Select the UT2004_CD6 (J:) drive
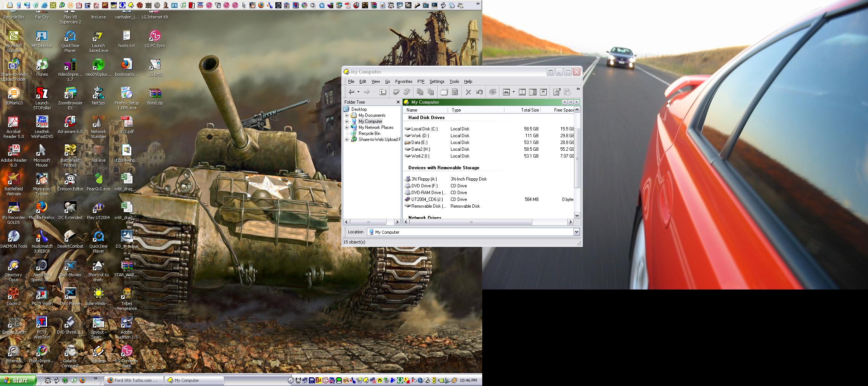This screenshot has height=386, width=868. coord(489,199)
